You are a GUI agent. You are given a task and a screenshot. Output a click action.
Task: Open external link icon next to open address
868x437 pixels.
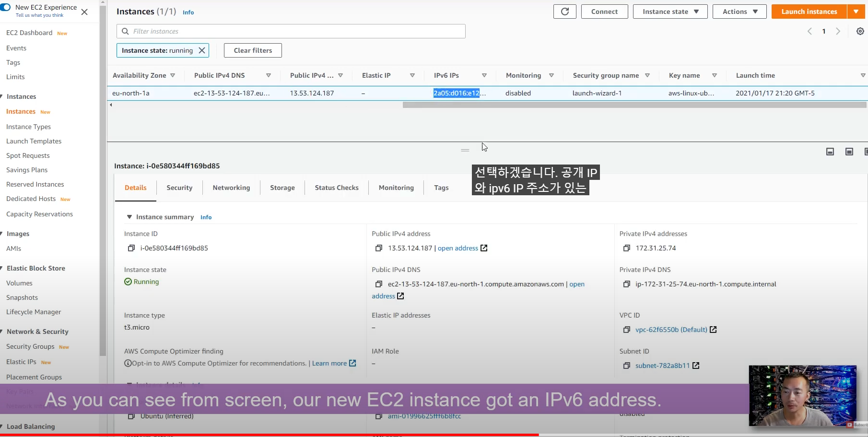(484, 248)
